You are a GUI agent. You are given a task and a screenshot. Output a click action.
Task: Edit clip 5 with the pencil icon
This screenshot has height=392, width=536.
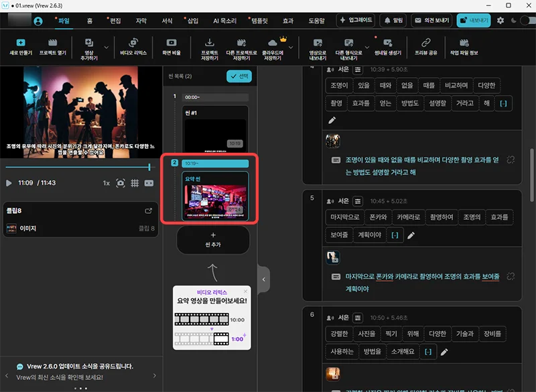pos(411,235)
